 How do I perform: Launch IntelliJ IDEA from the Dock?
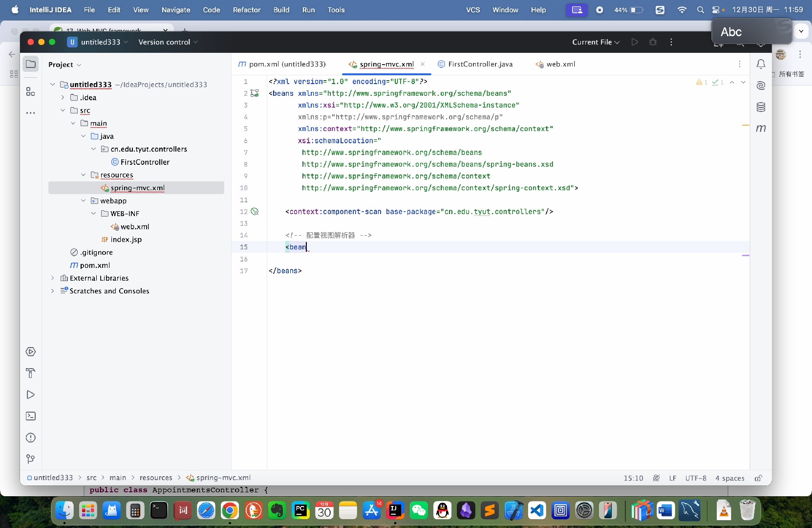(x=395, y=511)
